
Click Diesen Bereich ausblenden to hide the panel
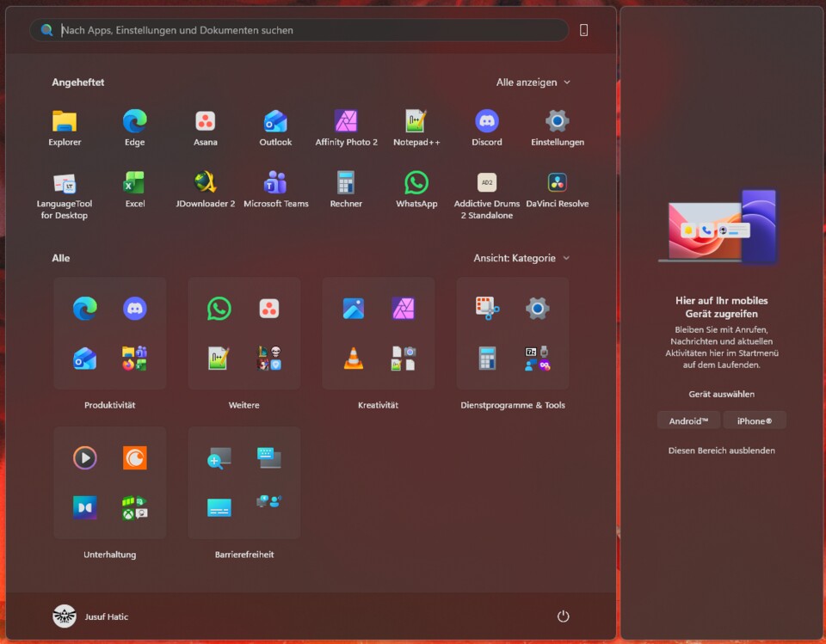tap(720, 450)
